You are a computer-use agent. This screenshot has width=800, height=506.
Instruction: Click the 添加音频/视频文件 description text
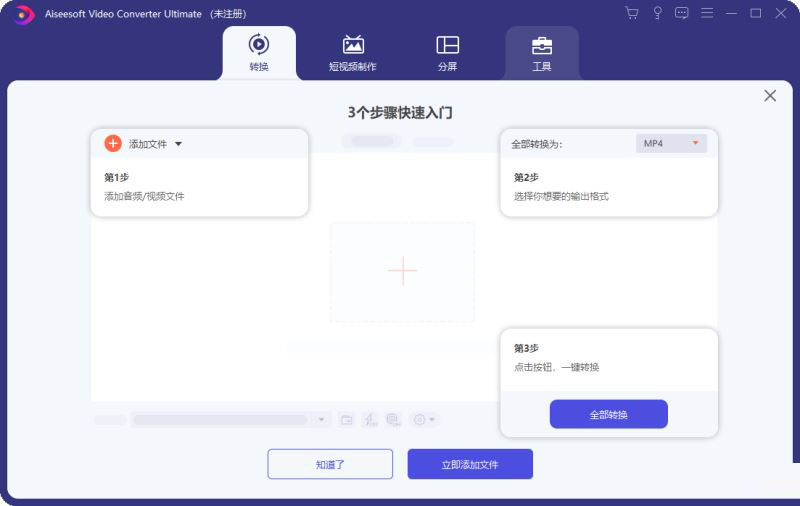[144, 196]
